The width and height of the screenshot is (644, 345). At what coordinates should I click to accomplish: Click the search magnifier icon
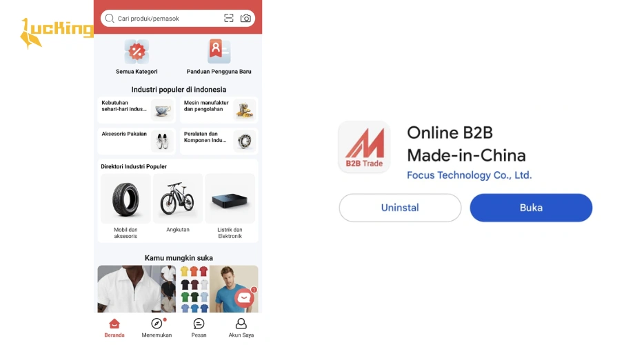[109, 19]
